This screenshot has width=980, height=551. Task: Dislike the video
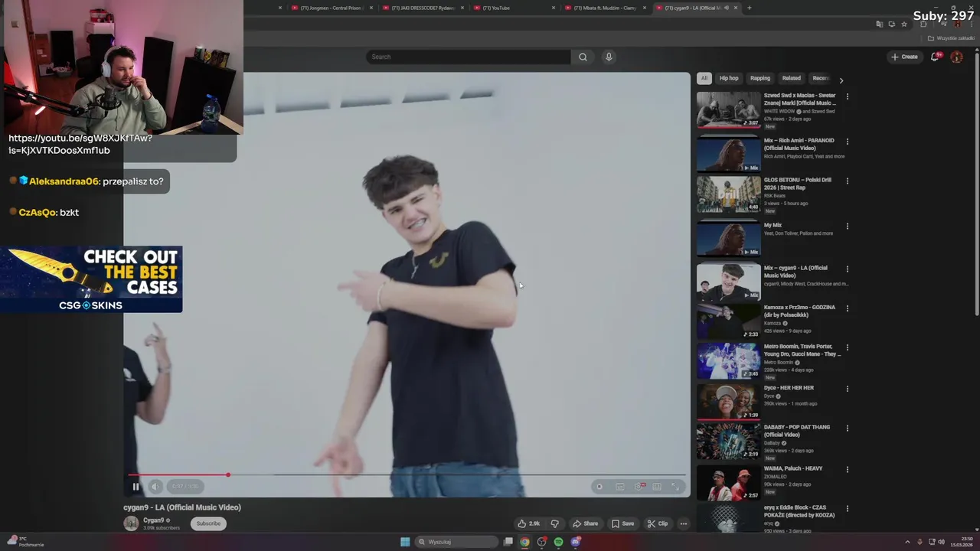click(555, 523)
